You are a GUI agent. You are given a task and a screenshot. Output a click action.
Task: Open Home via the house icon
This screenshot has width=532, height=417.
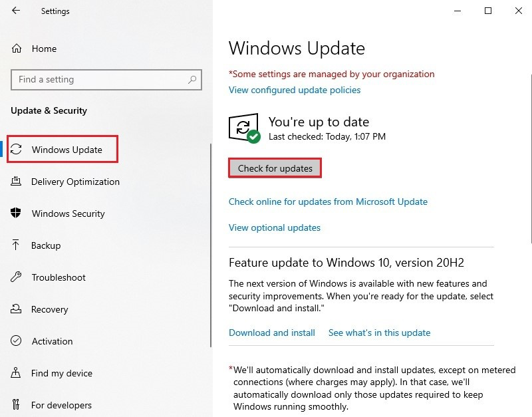[x=16, y=49]
